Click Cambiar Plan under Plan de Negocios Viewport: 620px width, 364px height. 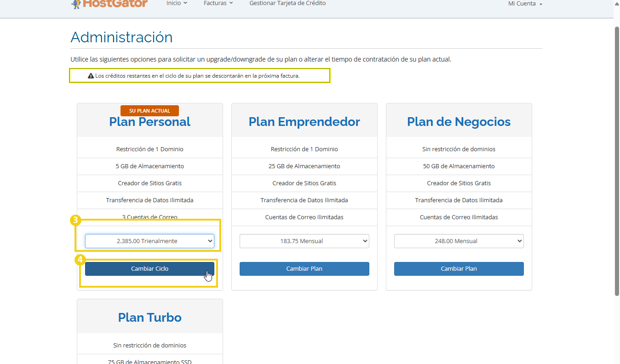coord(459,269)
